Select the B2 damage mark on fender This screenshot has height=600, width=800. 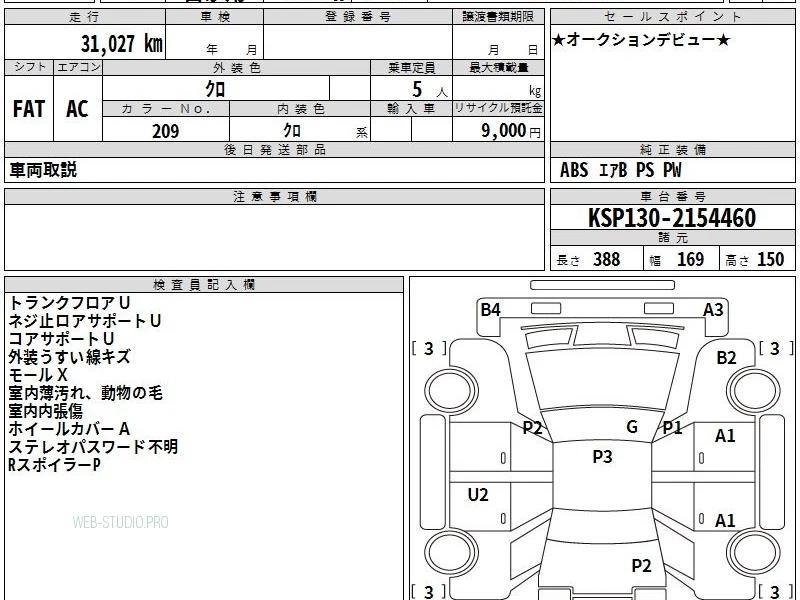click(726, 357)
